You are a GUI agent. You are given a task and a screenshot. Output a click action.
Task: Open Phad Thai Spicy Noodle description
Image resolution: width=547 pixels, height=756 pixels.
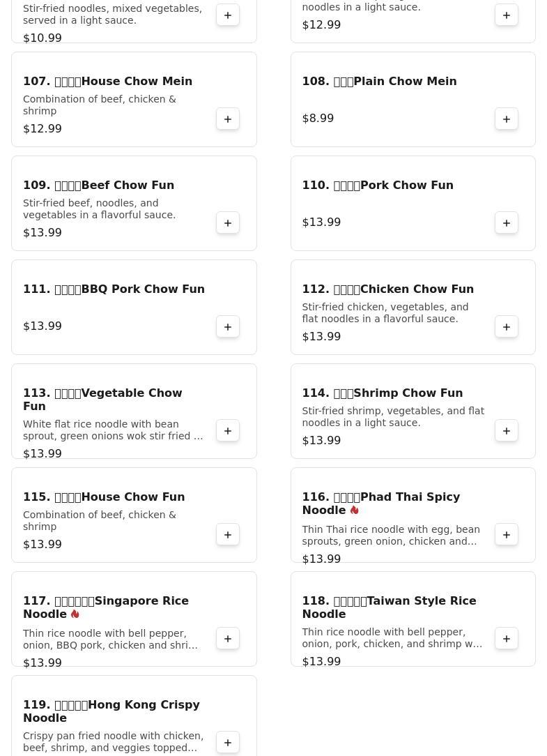(390, 536)
